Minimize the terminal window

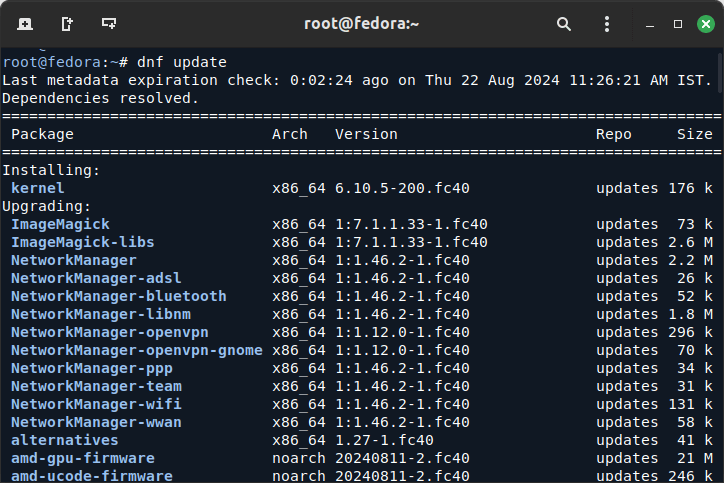pyautogui.click(x=650, y=24)
